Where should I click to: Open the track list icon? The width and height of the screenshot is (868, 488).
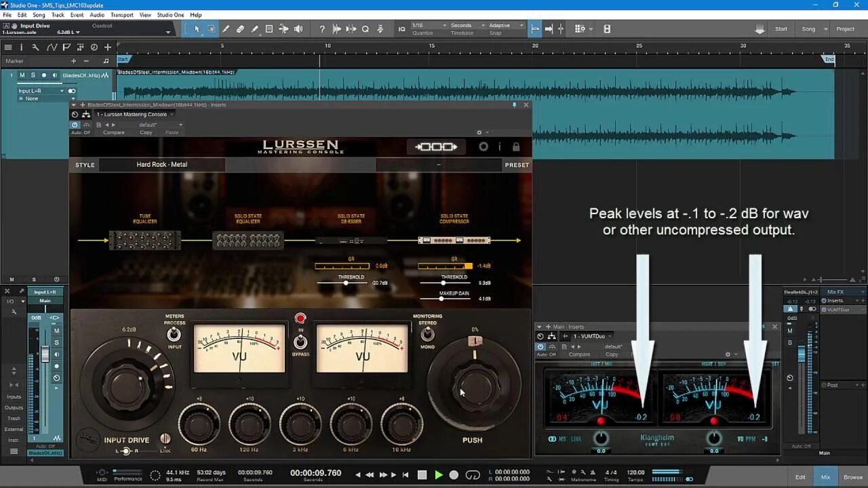pyautogui.click(x=8, y=47)
